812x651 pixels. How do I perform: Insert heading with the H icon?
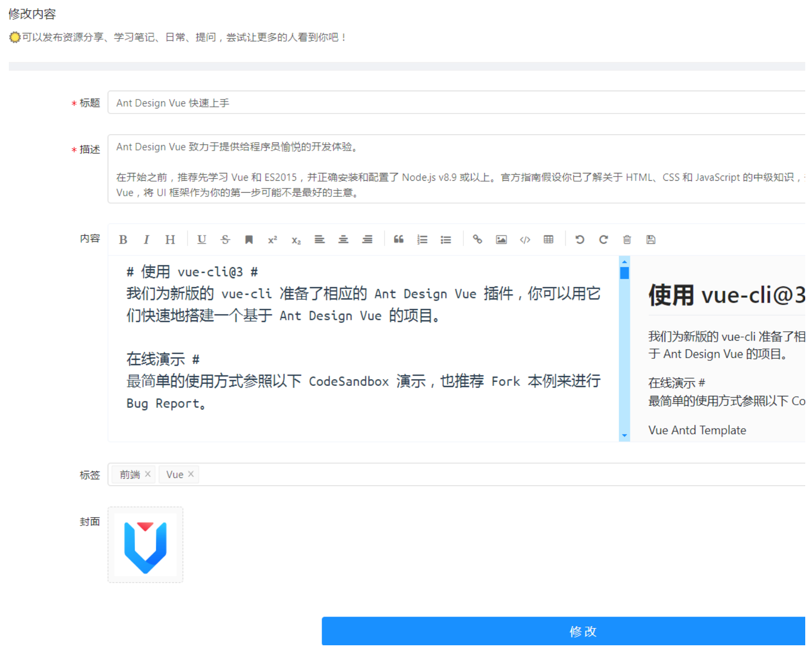coord(170,240)
